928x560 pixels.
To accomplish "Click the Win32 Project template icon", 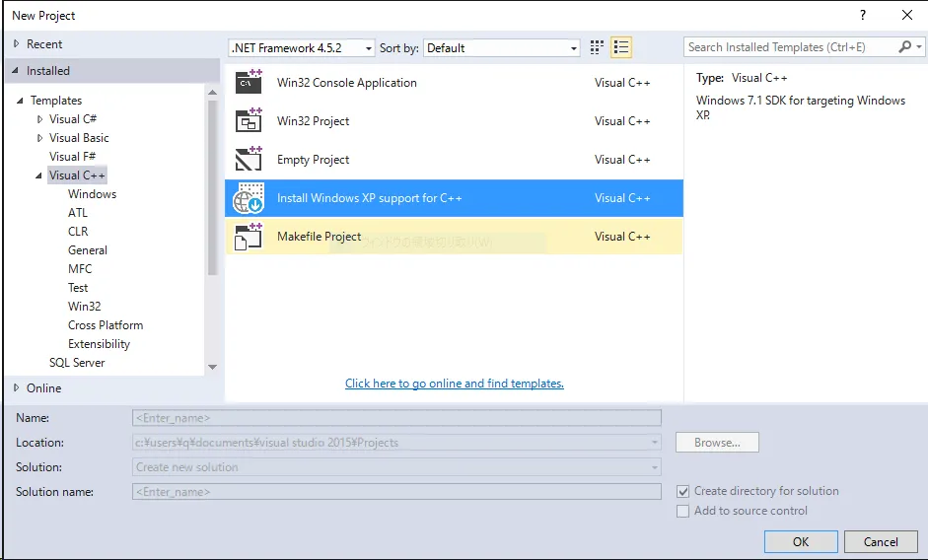I will pyautogui.click(x=249, y=120).
